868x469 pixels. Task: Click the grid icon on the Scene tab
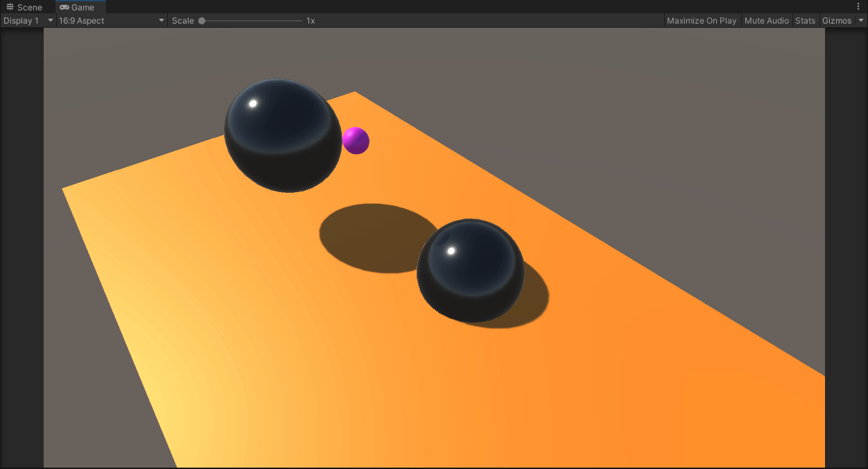pyautogui.click(x=9, y=7)
